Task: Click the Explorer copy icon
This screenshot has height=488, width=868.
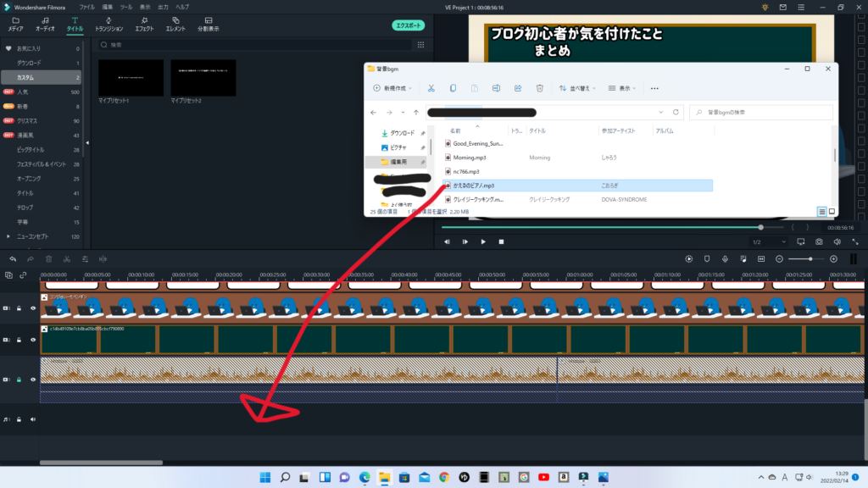Action: [453, 88]
